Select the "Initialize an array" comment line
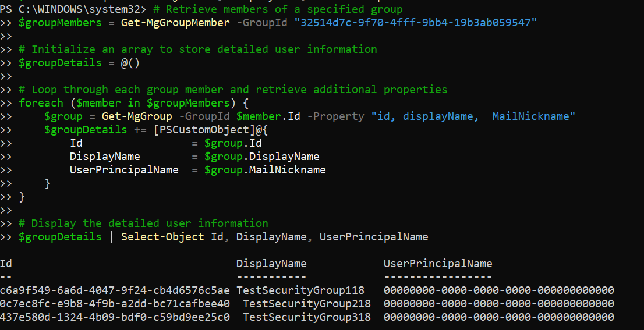This screenshot has width=644, height=330. tap(197, 49)
